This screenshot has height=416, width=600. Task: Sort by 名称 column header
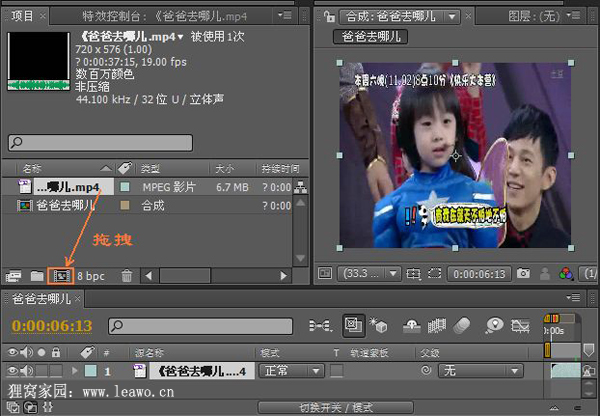click(32, 168)
